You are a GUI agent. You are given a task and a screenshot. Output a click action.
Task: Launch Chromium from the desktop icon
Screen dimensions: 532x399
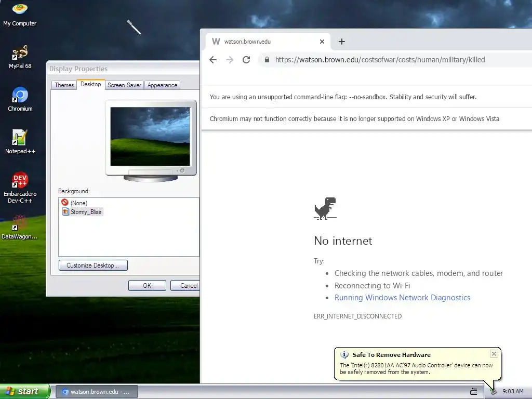(x=20, y=99)
